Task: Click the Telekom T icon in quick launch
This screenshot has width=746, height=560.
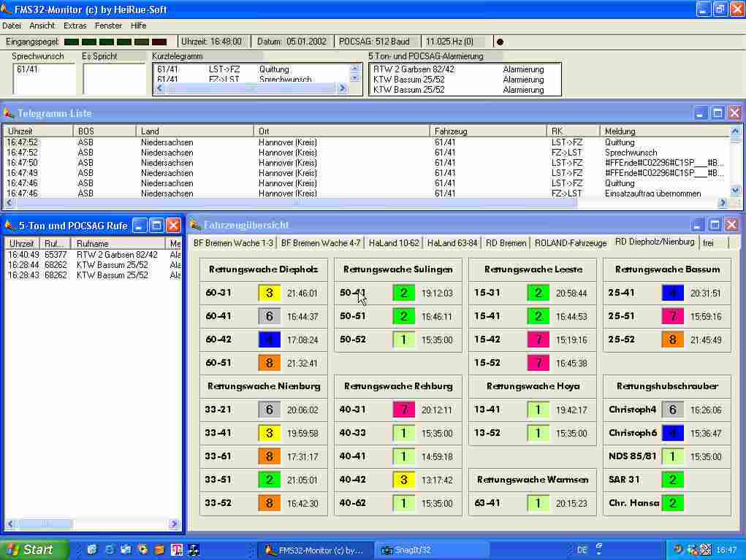Action: click(x=177, y=550)
